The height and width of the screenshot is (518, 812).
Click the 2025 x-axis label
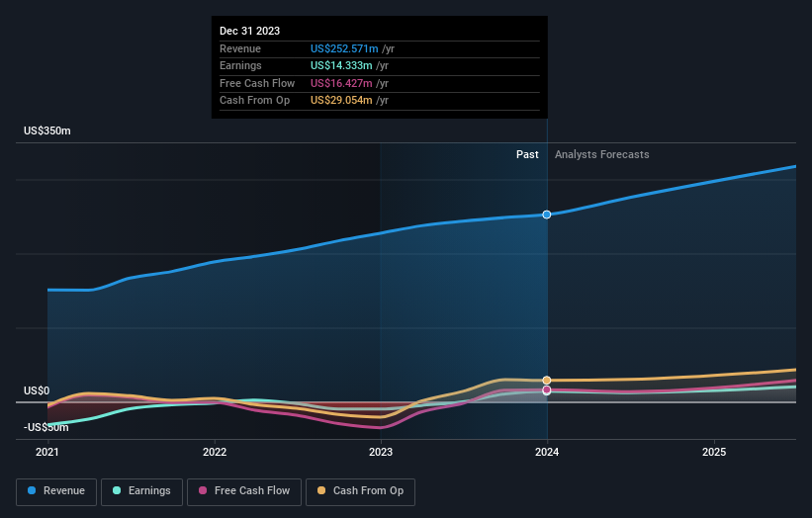click(714, 453)
